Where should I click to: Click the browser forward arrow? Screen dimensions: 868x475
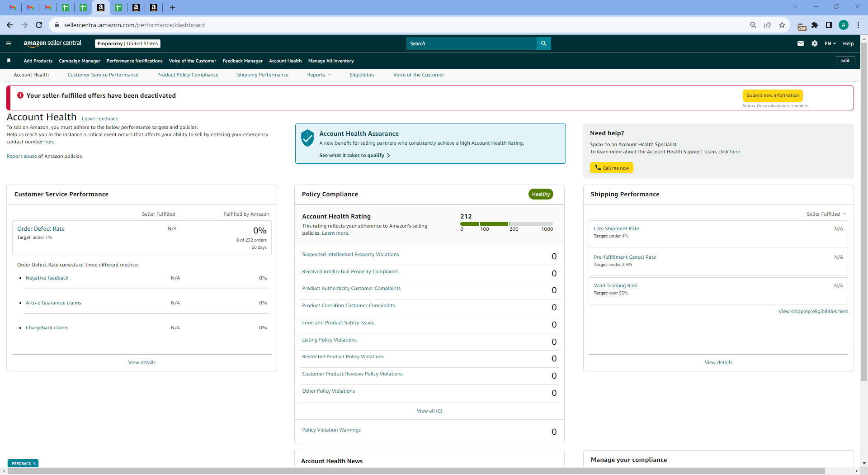pyautogui.click(x=24, y=25)
